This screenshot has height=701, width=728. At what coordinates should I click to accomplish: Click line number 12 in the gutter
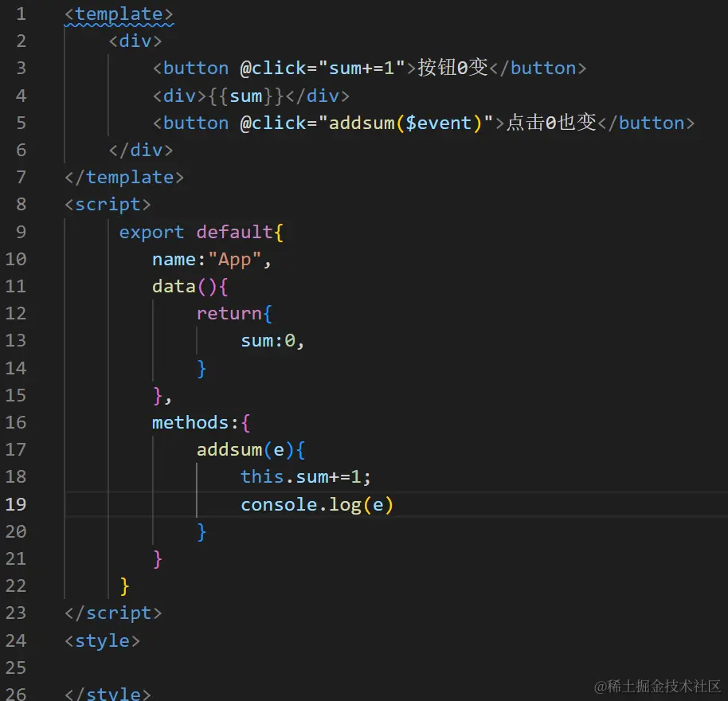(16, 314)
